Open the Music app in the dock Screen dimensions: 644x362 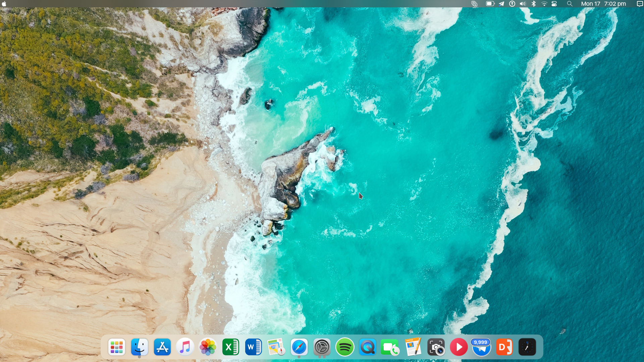185,347
